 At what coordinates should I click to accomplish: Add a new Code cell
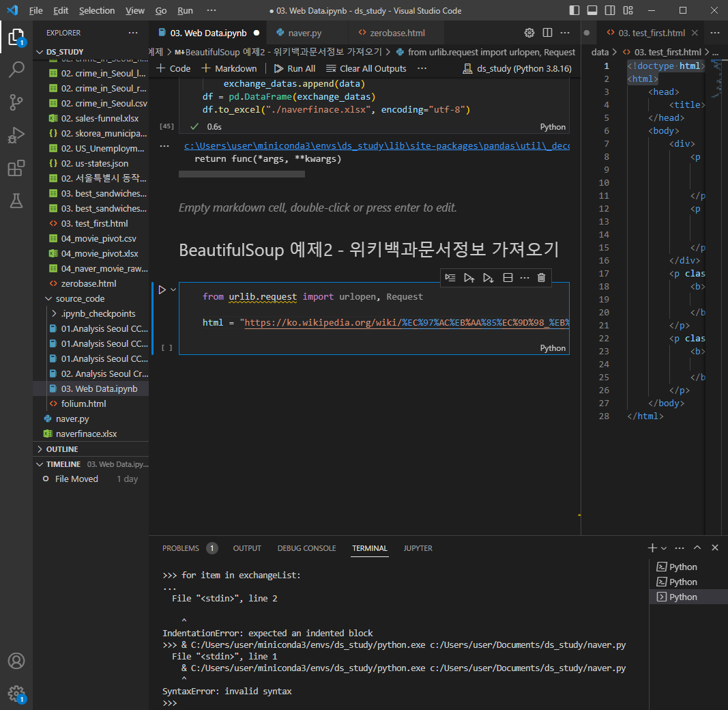point(173,69)
